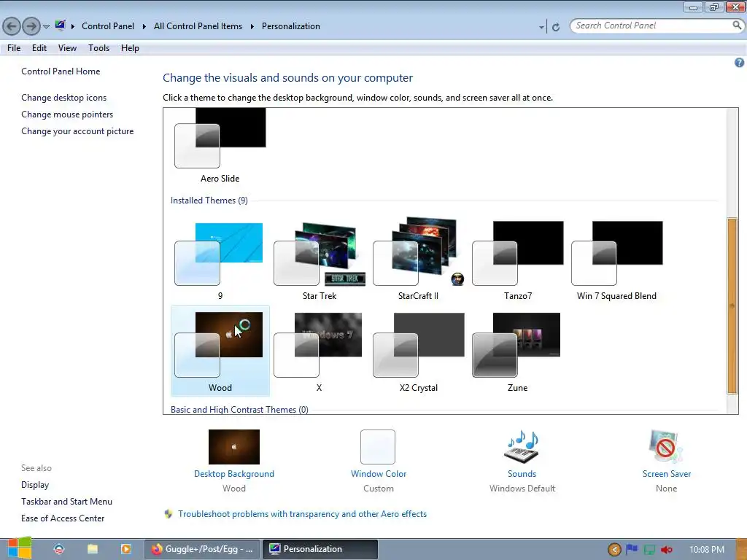Open the address bar history dropdown
This screenshot has width=747, height=560.
(x=541, y=27)
